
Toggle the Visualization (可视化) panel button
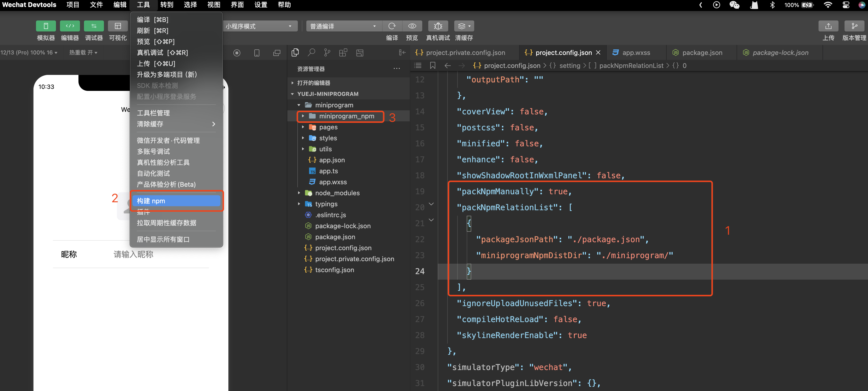coord(118,26)
